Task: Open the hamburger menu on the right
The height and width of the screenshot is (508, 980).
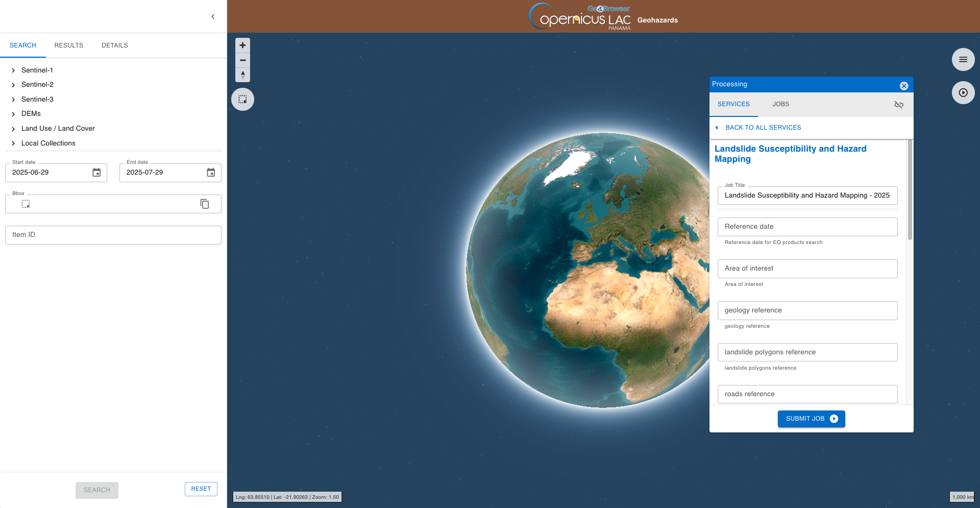Action: coord(963,60)
